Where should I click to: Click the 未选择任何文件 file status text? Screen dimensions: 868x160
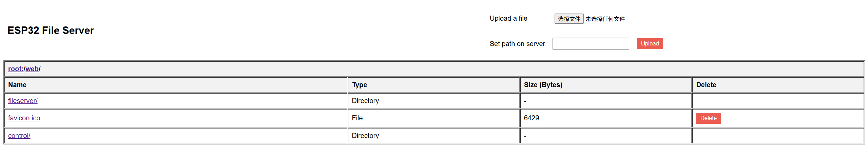(x=605, y=19)
